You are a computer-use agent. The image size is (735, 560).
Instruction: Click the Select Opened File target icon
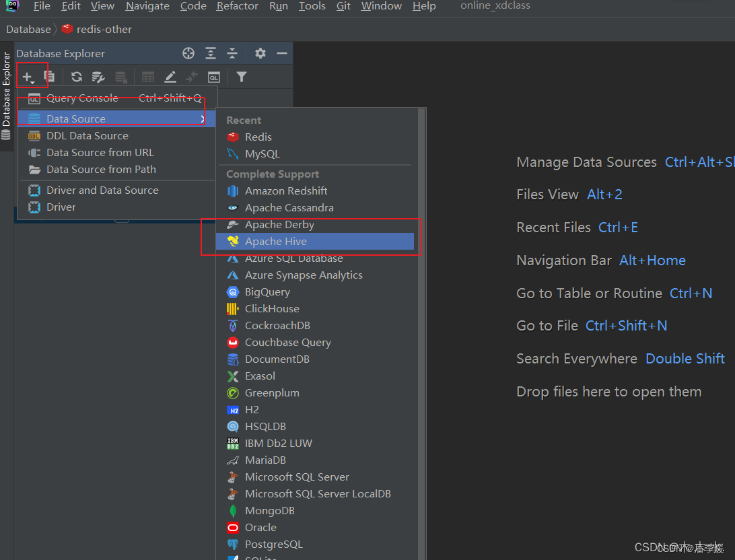[x=188, y=53]
